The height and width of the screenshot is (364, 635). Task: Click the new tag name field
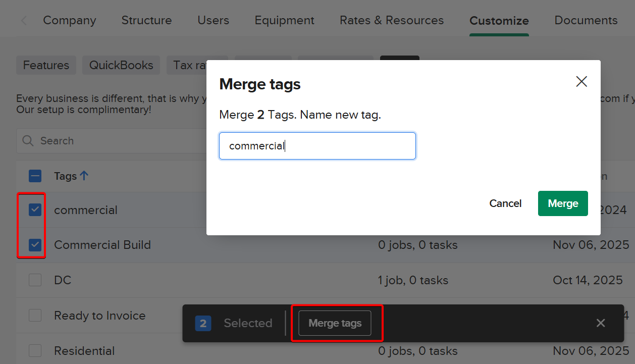coord(317,146)
